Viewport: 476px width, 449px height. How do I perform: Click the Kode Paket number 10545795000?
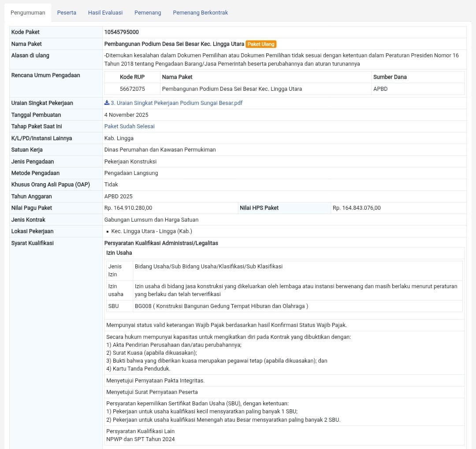121,32
